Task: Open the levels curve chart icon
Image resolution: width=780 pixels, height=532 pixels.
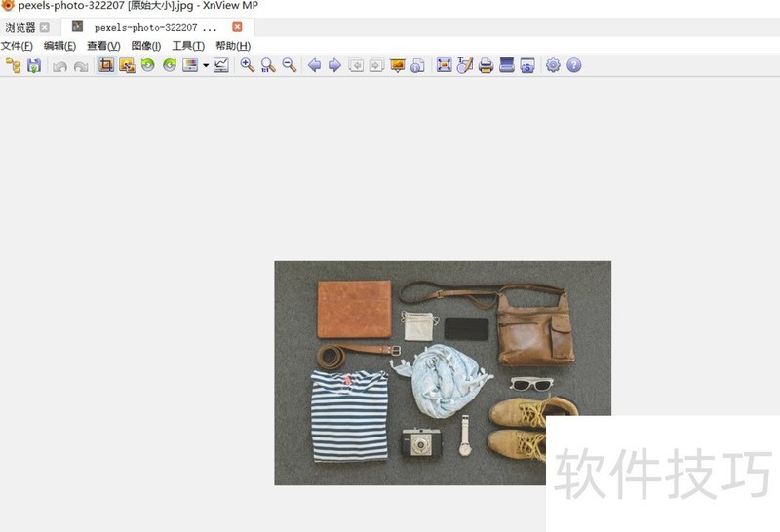Action: click(221, 65)
